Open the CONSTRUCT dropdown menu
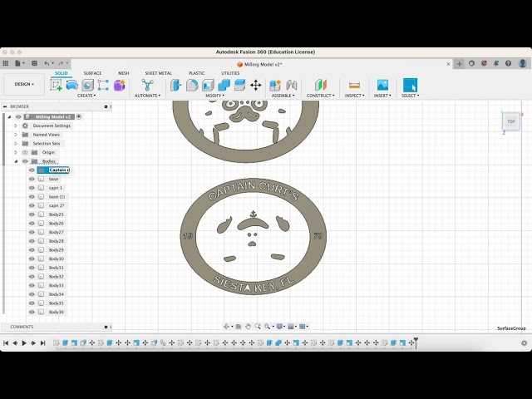532x399 pixels. point(320,96)
